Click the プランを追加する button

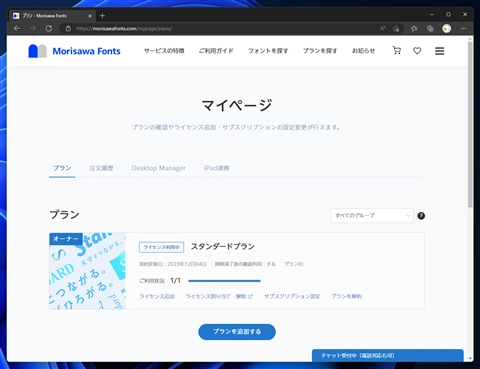(x=237, y=332)
